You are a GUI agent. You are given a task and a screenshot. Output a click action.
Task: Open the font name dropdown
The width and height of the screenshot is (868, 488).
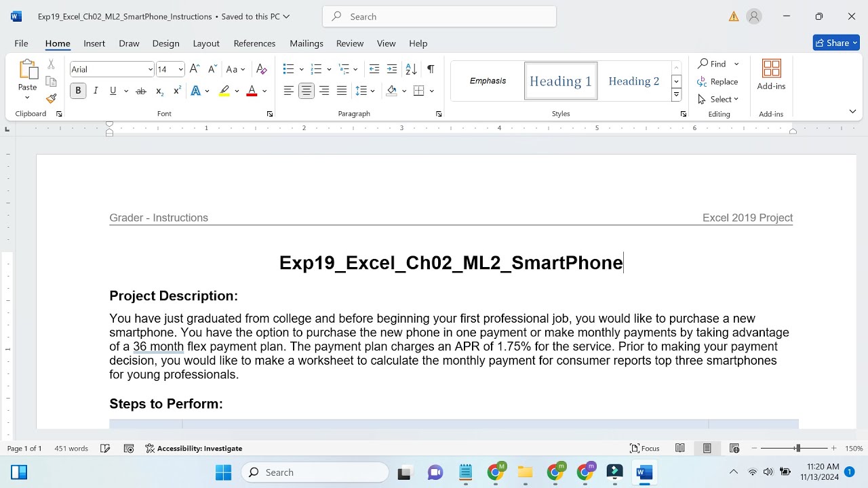tap(150, 69)
